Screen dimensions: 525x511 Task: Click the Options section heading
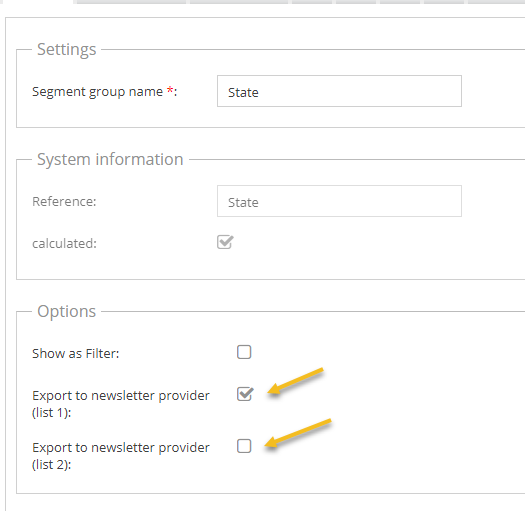point(67,311)
